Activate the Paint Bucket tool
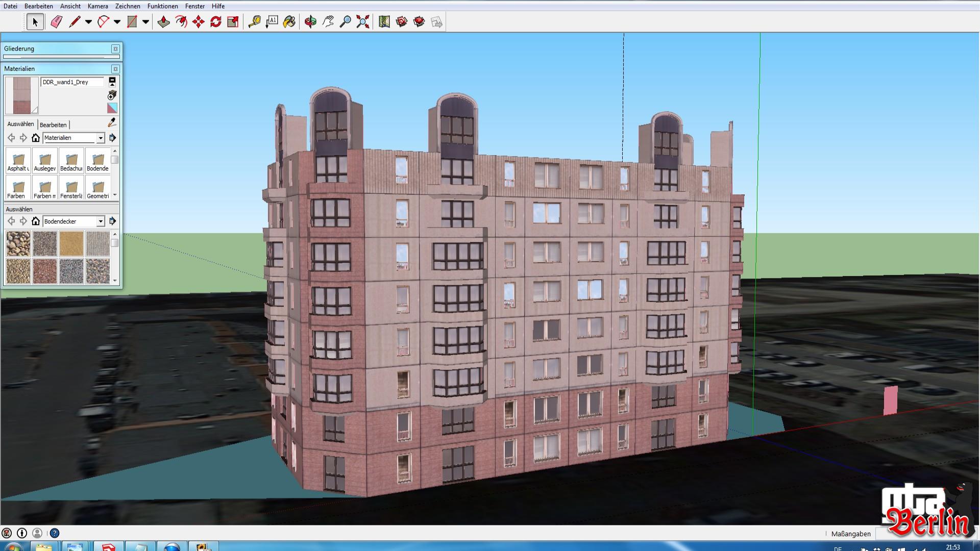The width and height of the screenshot is (980, 551). pos(289,22)
